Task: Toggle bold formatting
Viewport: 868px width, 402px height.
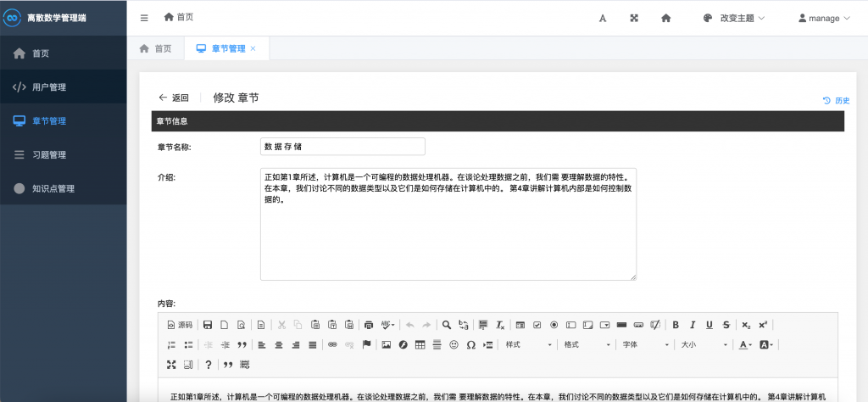Action: [x=676, y=325]
